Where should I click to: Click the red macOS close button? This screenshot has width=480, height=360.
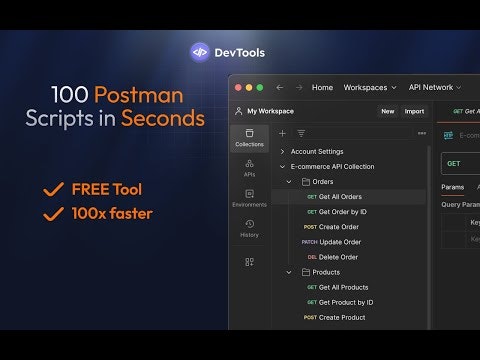pos(238,87)
